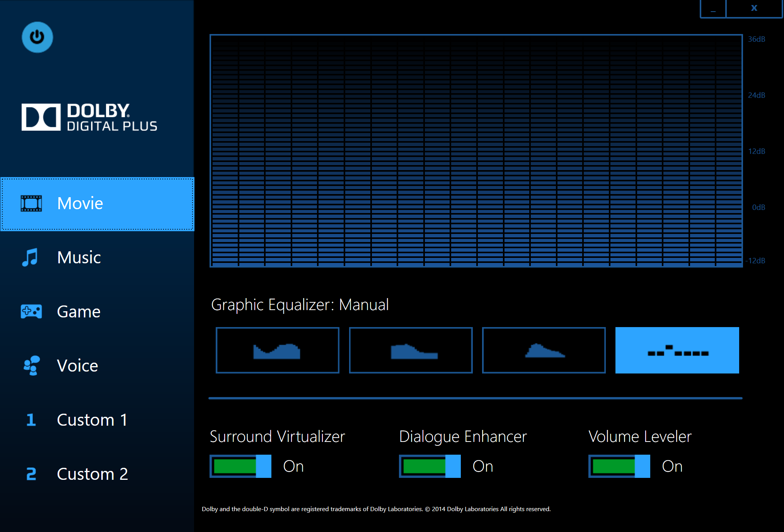The height and width of the screenshot is (532, 784).
Task: Turn off the Dialogue Enhancer switch
Action: pos(430,466)
